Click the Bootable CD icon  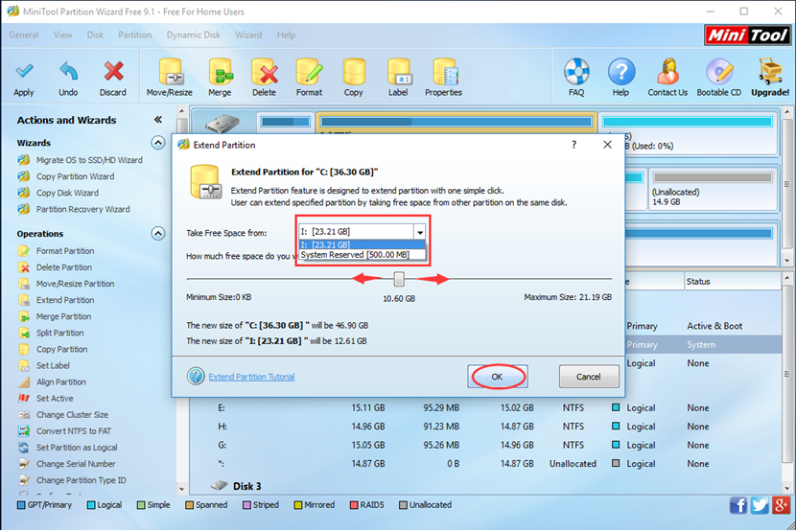coord(719,72)
